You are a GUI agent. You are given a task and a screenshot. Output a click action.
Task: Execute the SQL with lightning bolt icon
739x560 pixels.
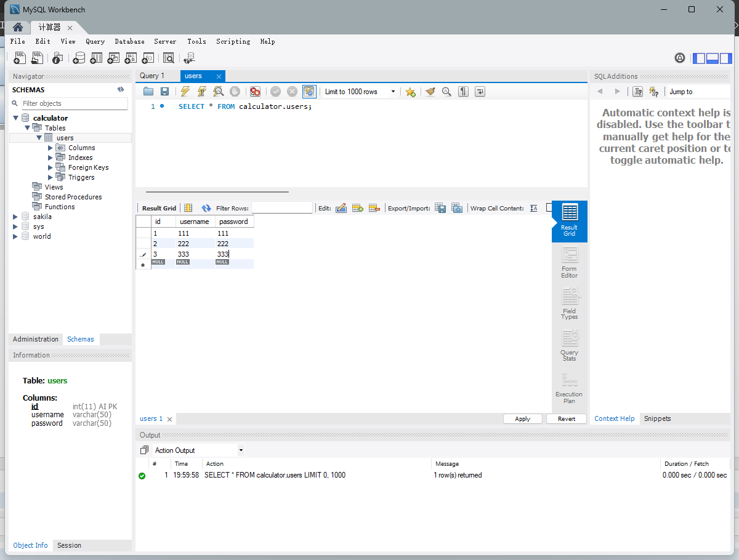[x=185, y=92]
